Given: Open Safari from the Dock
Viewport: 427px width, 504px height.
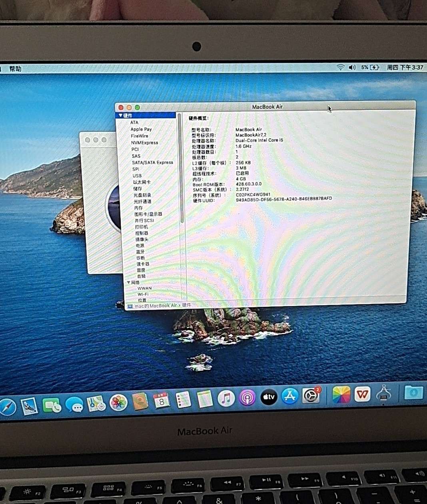Looking at the screenshot, I should click(x=7, y=407).
